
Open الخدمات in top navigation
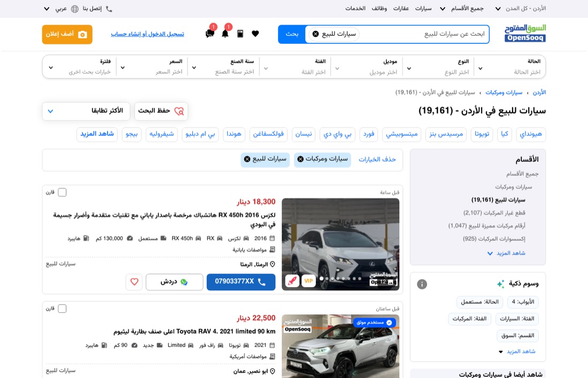[355, 9]
